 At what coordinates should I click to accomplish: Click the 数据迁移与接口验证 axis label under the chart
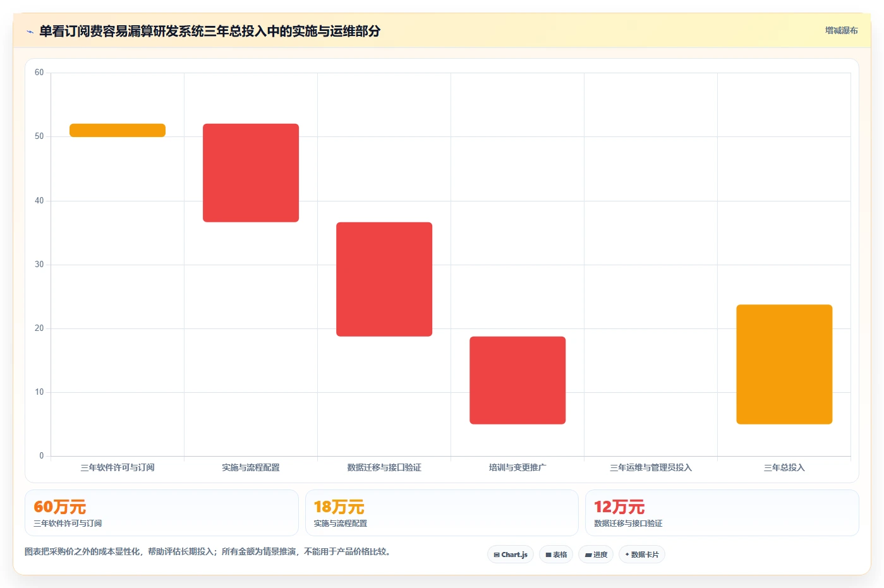384,468
